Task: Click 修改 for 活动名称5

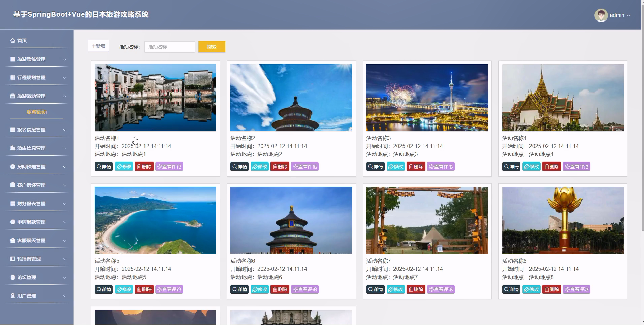Action: 124,289
